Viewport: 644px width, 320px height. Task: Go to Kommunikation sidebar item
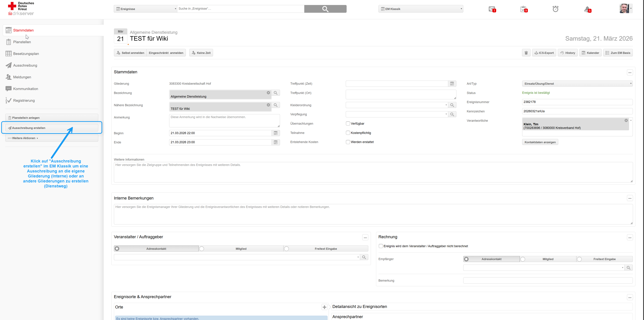coord(25,89)
